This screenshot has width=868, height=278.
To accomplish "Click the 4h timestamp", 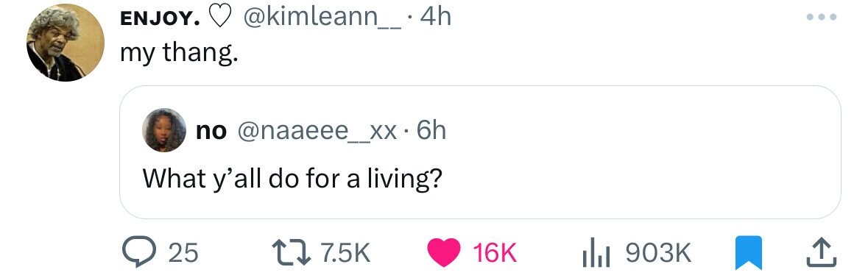I will click(436, 17).
